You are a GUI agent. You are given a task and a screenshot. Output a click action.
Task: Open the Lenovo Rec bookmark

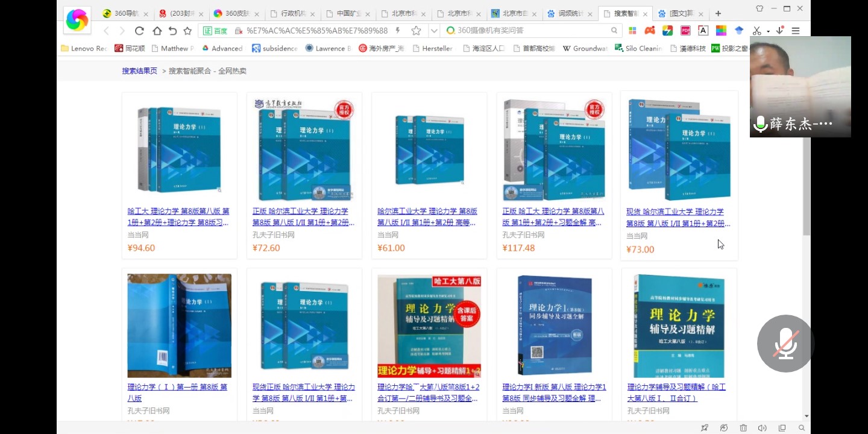click(x=84, y=48)
